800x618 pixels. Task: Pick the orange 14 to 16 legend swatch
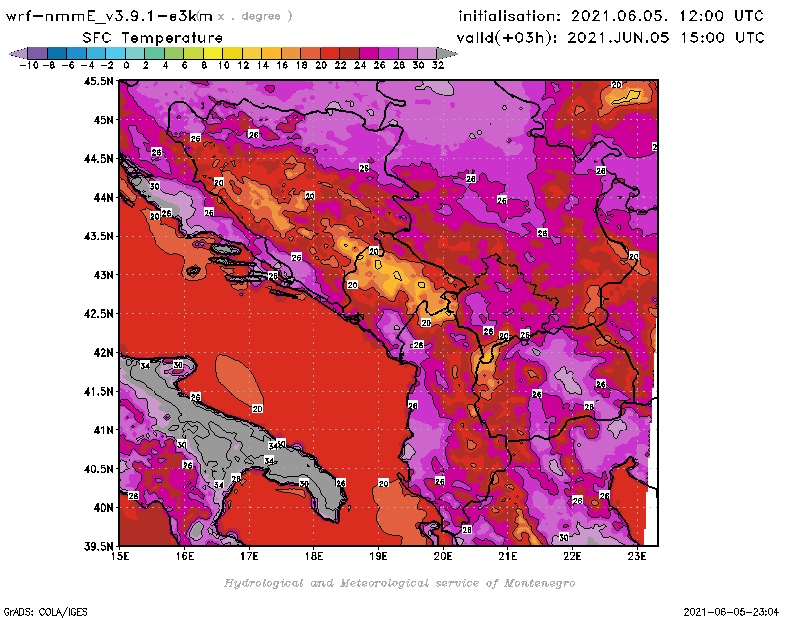click(271, 53)
